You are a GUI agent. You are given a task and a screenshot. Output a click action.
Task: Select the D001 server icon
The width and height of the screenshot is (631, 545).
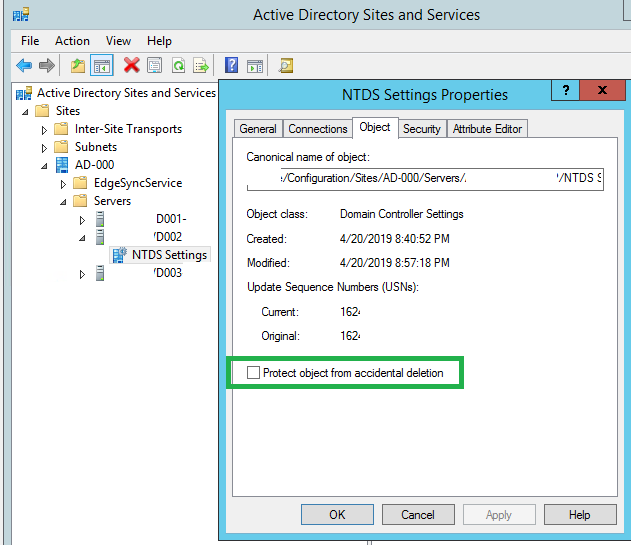click(x=100, y=219)
